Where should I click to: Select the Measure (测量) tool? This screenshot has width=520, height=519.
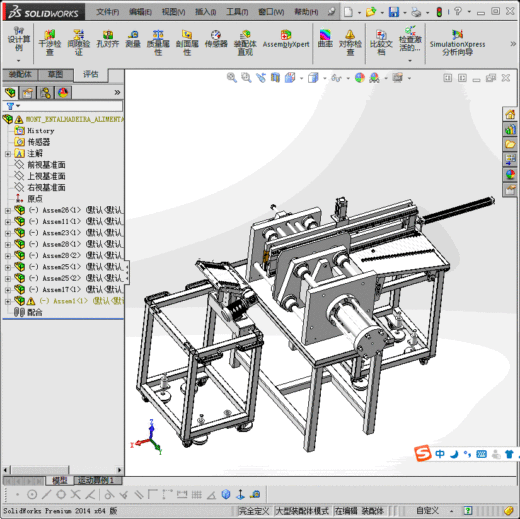tap(133, 39)
